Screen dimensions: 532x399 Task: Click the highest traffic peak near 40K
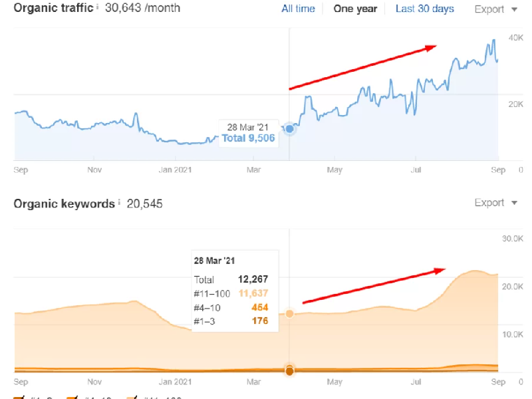coord(493,41)
